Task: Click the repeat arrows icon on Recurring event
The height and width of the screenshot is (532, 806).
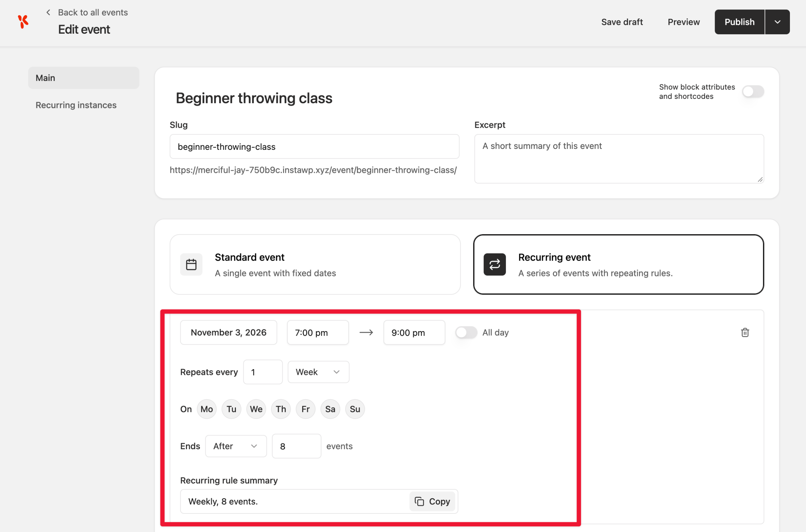Action: 494,264
